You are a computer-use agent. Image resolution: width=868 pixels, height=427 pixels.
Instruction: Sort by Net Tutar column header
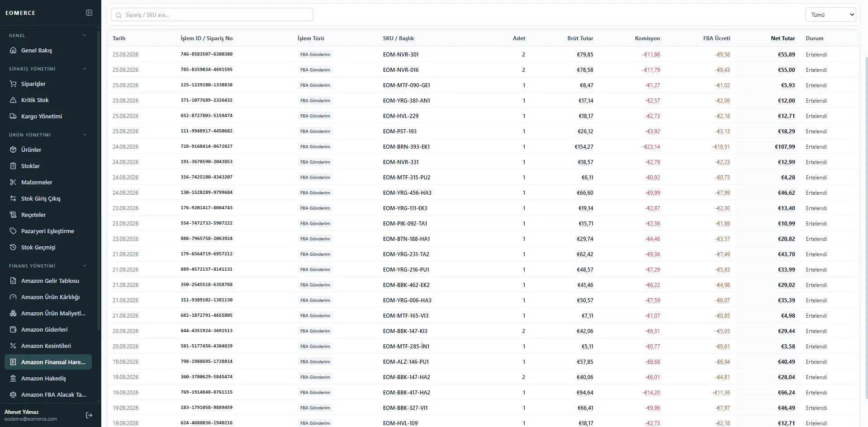pos(783,38)
